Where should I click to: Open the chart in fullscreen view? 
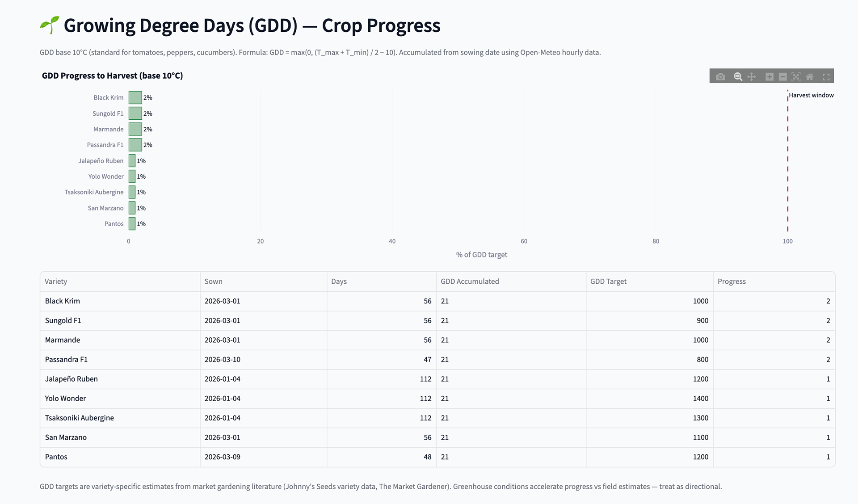826,77
